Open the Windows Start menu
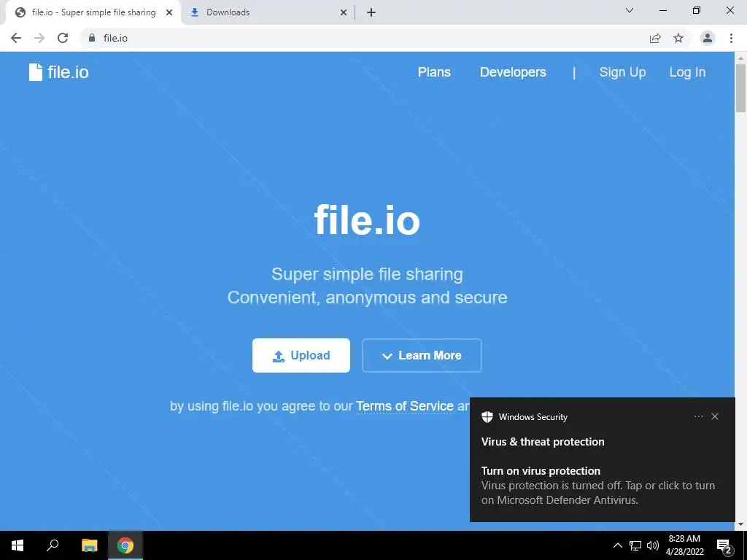The height and width of the screenshot is (560, 747). (x=18, y=545)
